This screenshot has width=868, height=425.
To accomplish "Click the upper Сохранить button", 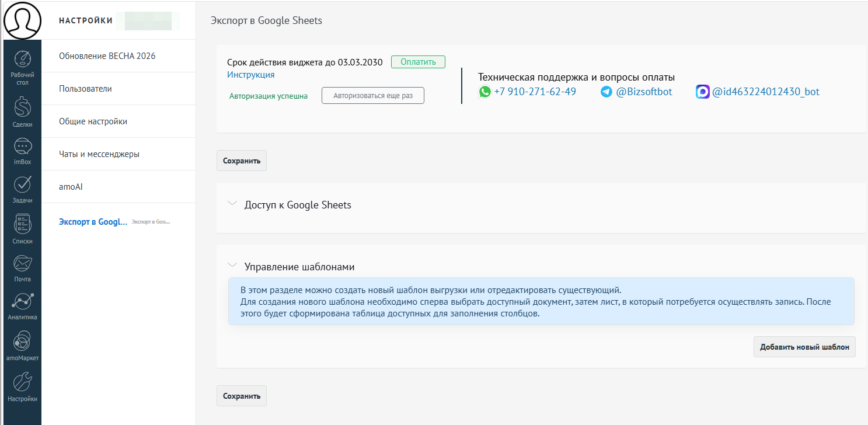I will [242, 161].
